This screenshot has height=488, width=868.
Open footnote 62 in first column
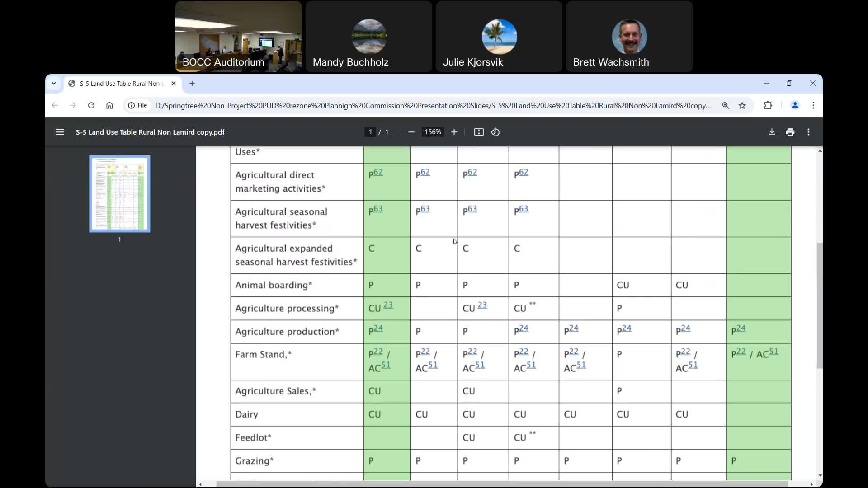coord(378,172)
